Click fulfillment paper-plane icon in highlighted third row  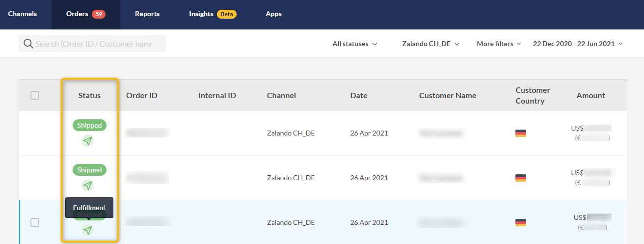tap(87, 230)
